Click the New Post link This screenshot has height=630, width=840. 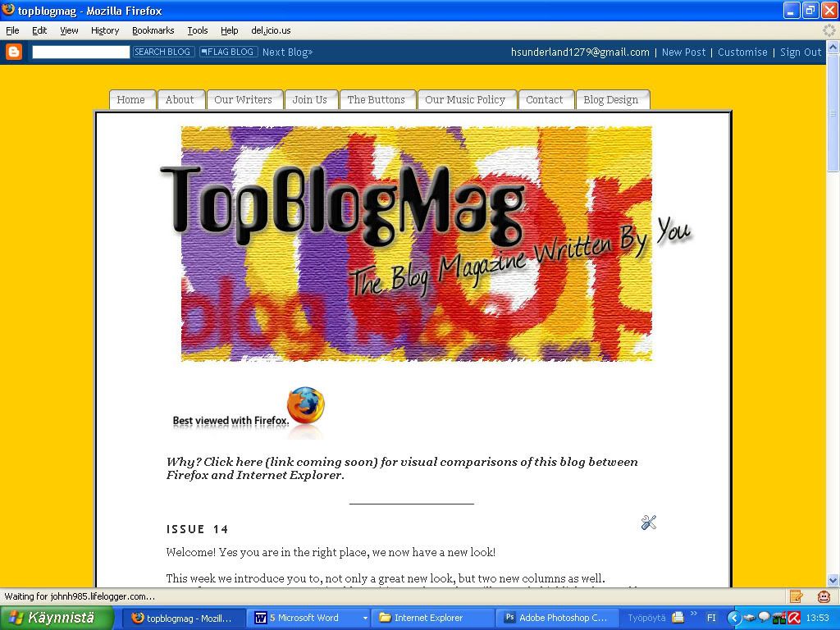pyautogui.click(x=683, y=52)
